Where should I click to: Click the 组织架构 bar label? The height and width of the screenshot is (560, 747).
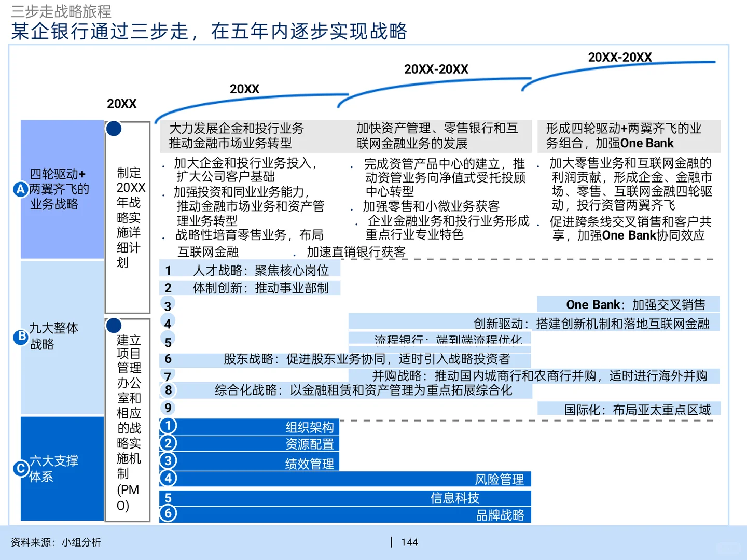[x=310, y=427]
